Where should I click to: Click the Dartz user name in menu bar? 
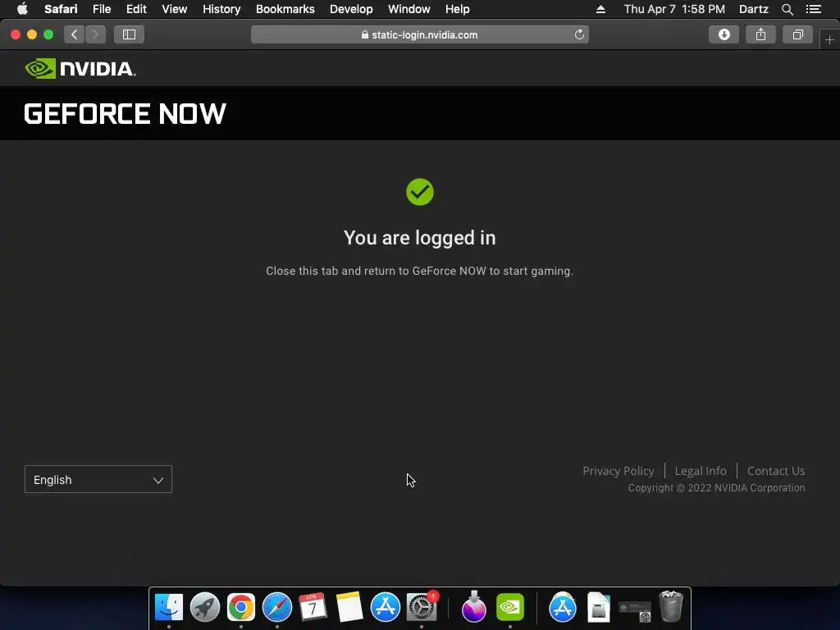753,9
